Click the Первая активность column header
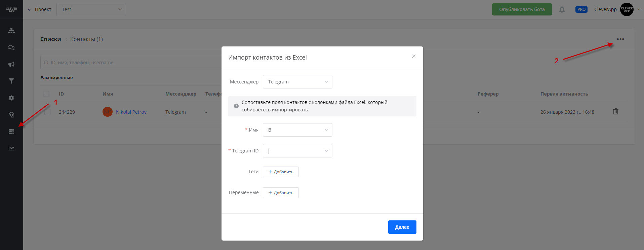 click(x=564, y=94)
